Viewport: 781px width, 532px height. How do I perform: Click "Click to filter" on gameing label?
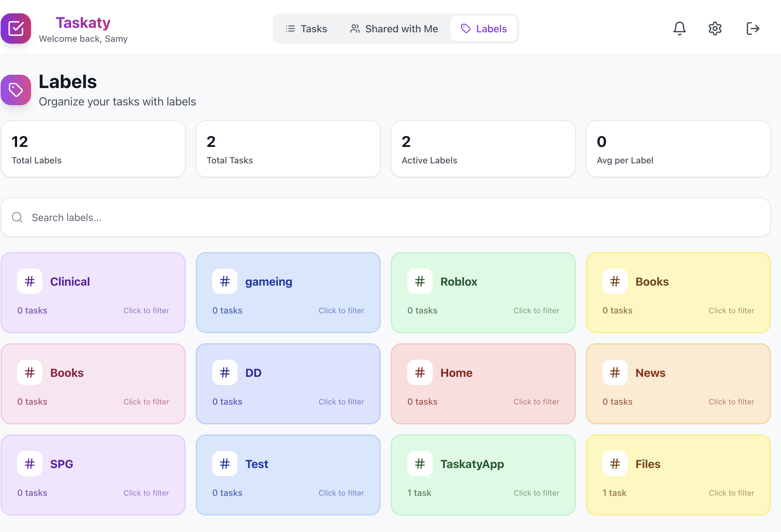[x=341, y=311]
